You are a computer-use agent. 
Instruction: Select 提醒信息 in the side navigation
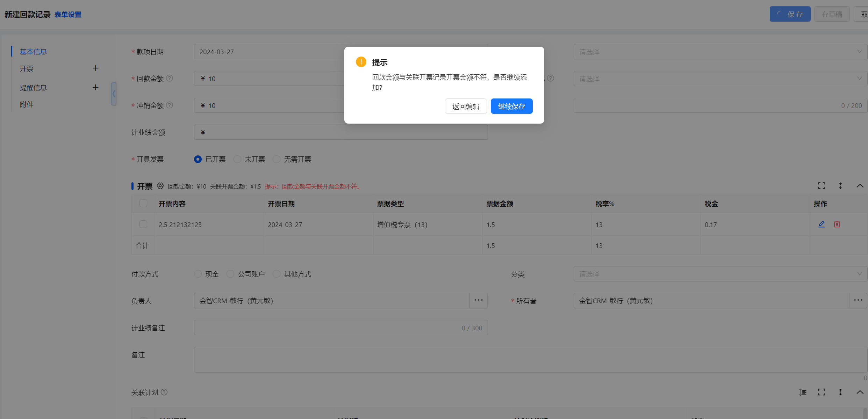[33, 88]
